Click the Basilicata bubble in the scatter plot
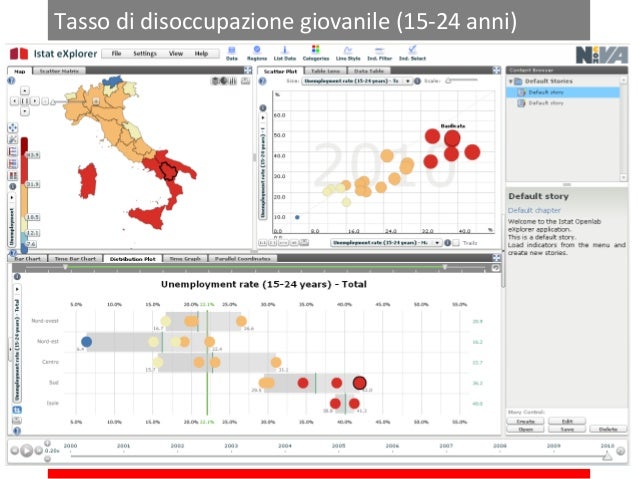The height and width of the screenshot is (479, 638). [x=452, y=138]
